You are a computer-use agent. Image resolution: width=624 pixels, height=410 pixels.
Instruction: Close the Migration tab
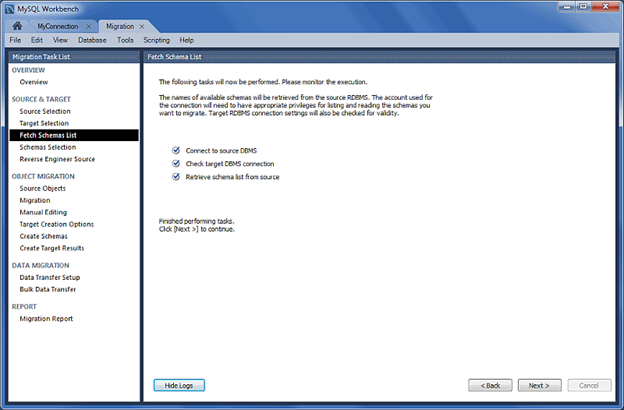point(143,26)
